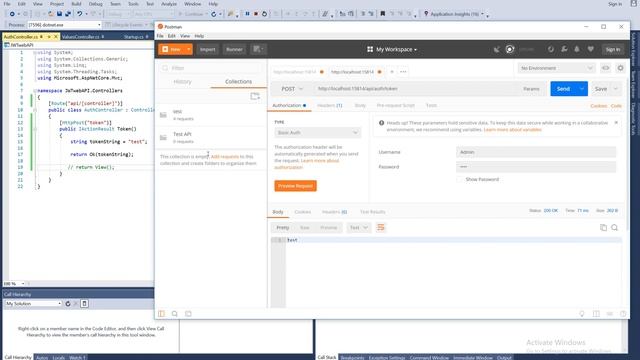Image resolution: width=640 pixels, height=360 pixels.
Task: Click the New collection folder icon in Postman sidebar
Action: [255, 96]
